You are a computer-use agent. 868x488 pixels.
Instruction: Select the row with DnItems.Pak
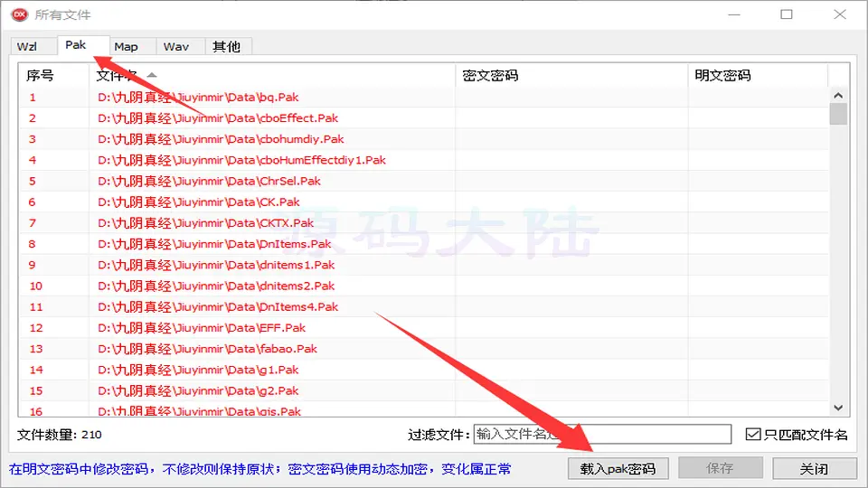424,244
